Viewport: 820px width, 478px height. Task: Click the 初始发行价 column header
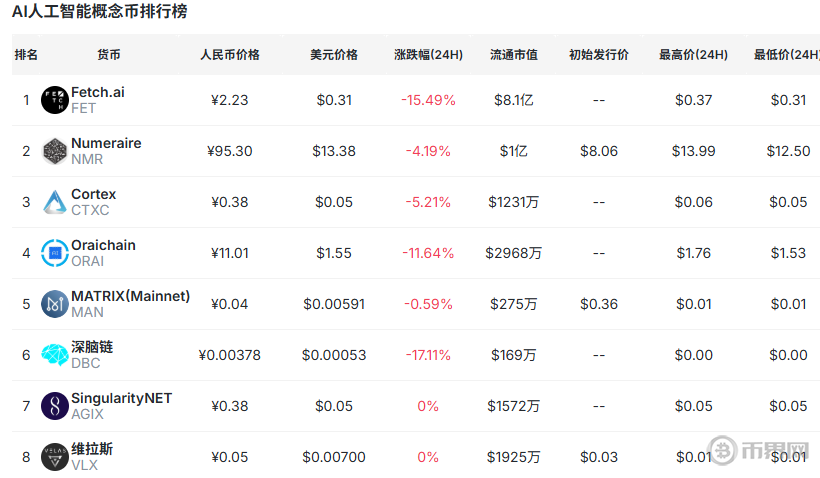(x=599, y=55)
